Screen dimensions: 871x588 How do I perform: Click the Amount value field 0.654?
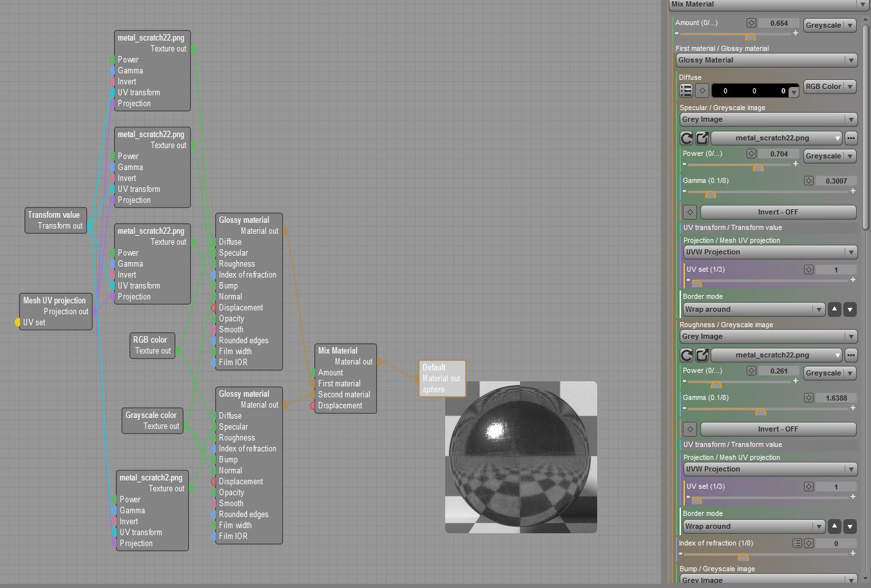click(x=779, y=23)
